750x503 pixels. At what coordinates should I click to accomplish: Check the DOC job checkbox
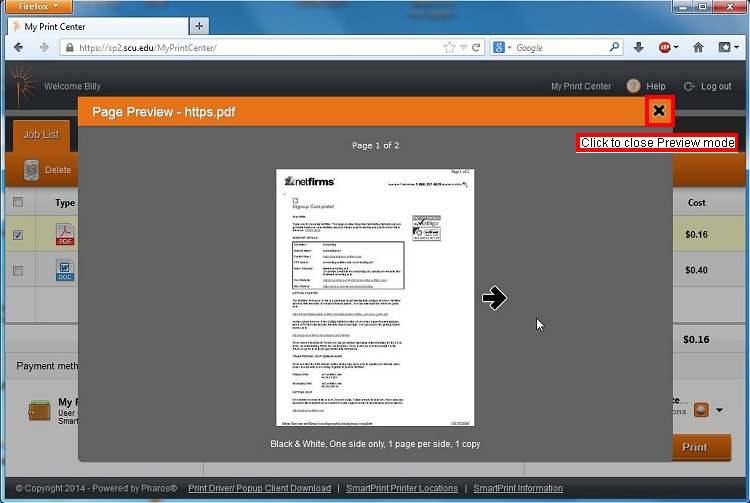tap(17, 271)
